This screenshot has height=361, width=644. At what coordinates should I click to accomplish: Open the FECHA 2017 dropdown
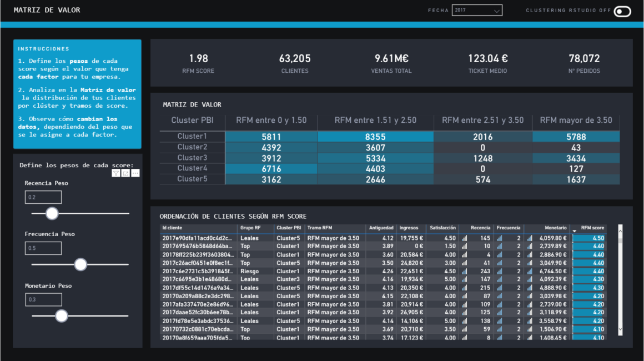point(476,9)
